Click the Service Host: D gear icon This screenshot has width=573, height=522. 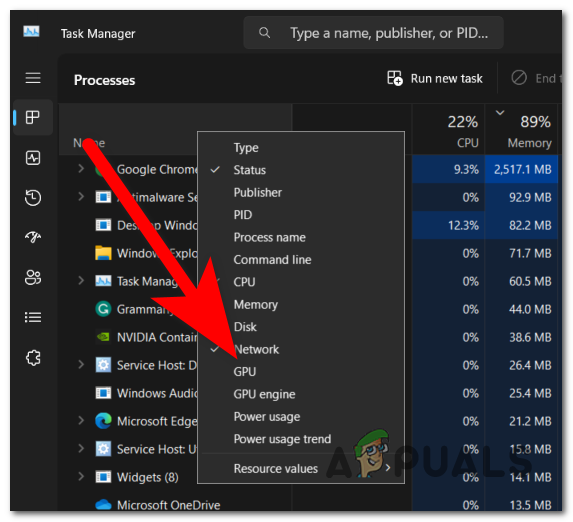(103, 365)
